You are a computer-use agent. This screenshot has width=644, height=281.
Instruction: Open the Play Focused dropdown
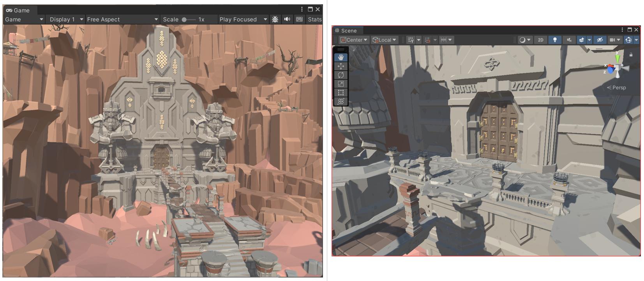pyautogui.click(x=243, y=19)
